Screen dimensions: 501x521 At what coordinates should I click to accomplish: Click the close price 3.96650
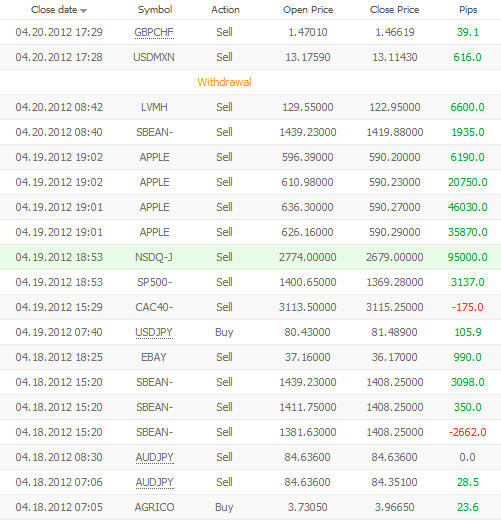click(395, 507)
